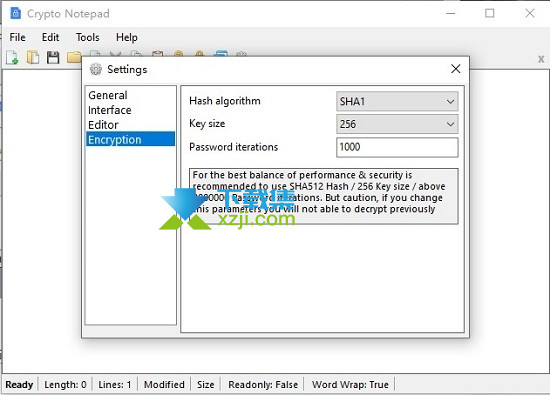Viewport: 550px width, 395px height.
Task: Click the yellow folder toolbar icon
Action: point(74,58)
